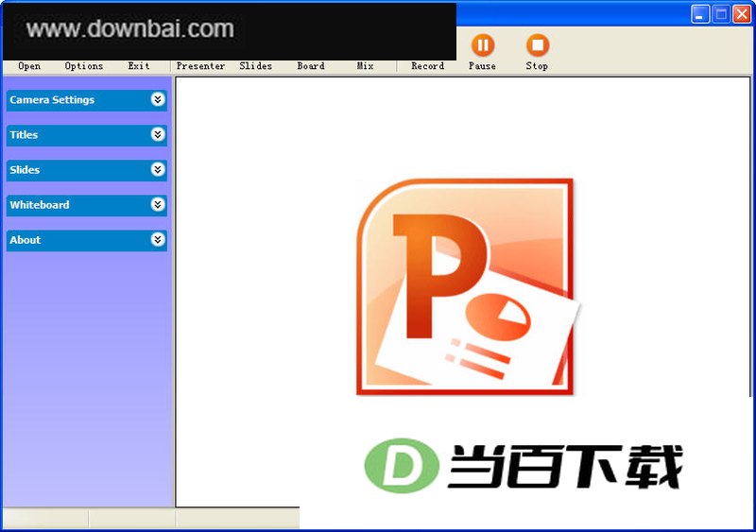Close the application window
The width and height of the screenshot is (756, 532).
[x=742, y=14]
